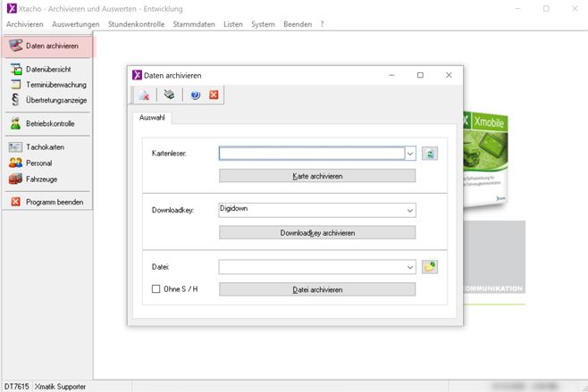Open the Auswertungen menu

(76, 24)
